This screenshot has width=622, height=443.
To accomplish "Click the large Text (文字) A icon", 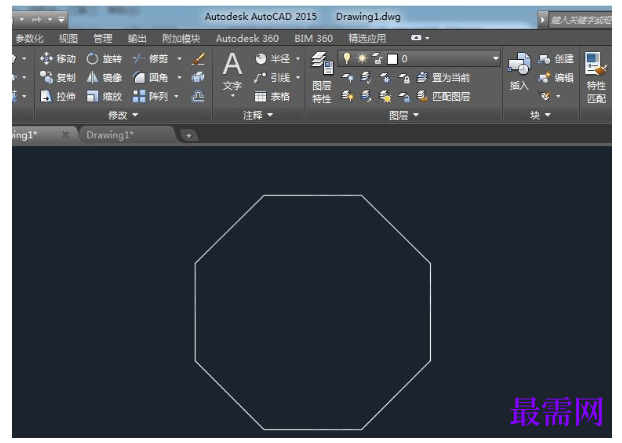I will (232, 64).
